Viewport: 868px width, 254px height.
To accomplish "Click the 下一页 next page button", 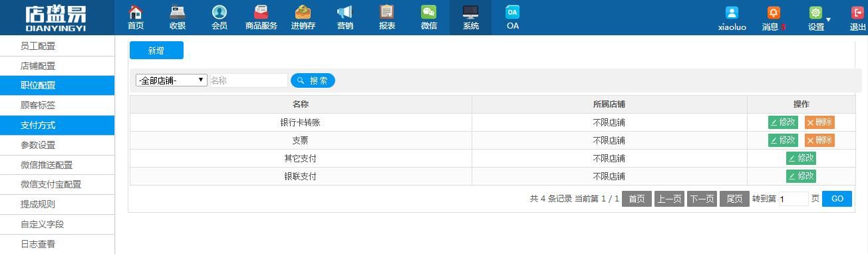I will point(702,199).
